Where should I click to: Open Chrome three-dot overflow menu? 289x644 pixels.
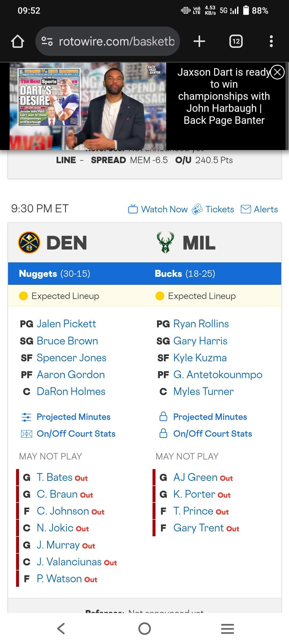pos(271,41)
